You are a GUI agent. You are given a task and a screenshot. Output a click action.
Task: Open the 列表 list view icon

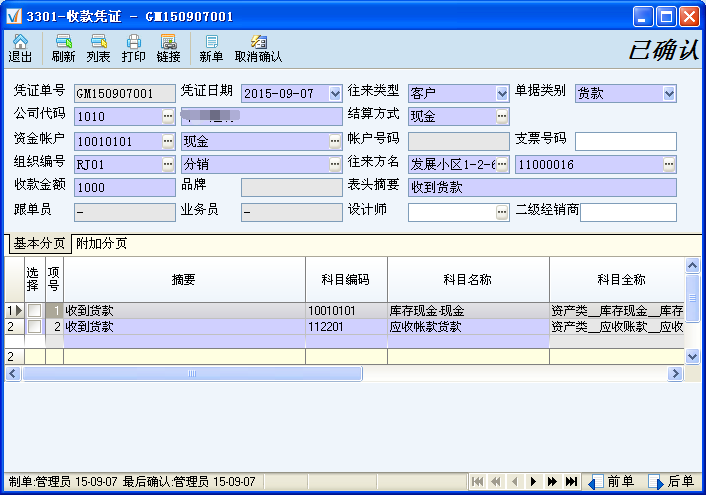coord(98,48)
